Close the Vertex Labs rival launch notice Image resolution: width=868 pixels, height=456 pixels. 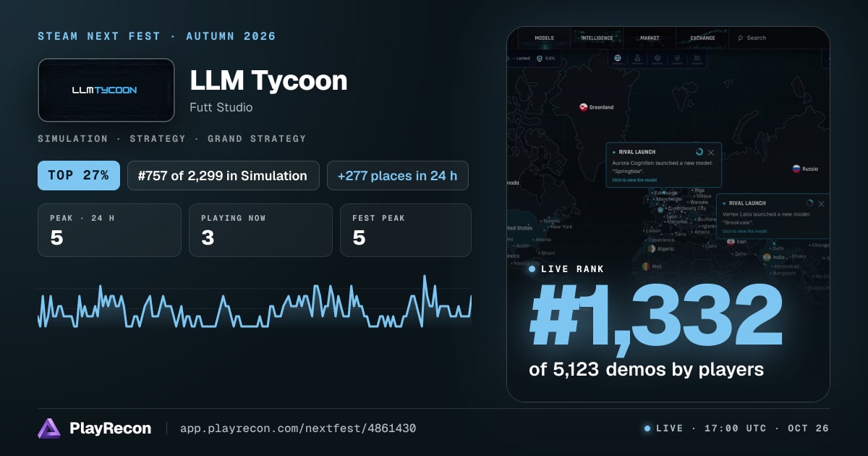(821, 204)
